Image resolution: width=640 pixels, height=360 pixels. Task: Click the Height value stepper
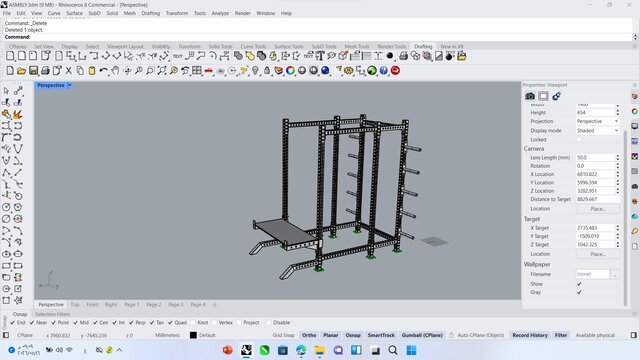(618, 112)
